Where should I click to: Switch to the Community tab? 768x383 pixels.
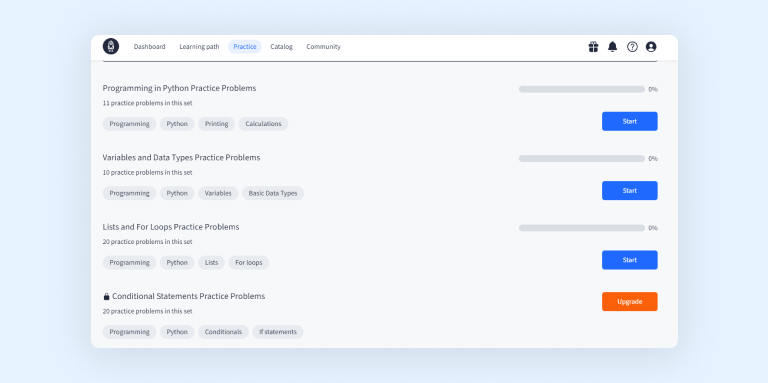tap(323, 47)
